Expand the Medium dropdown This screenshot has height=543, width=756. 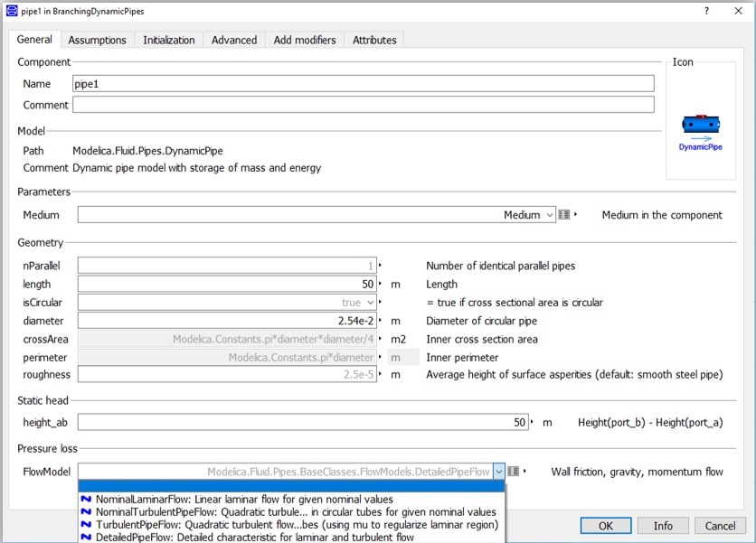[x=550, y=215]
